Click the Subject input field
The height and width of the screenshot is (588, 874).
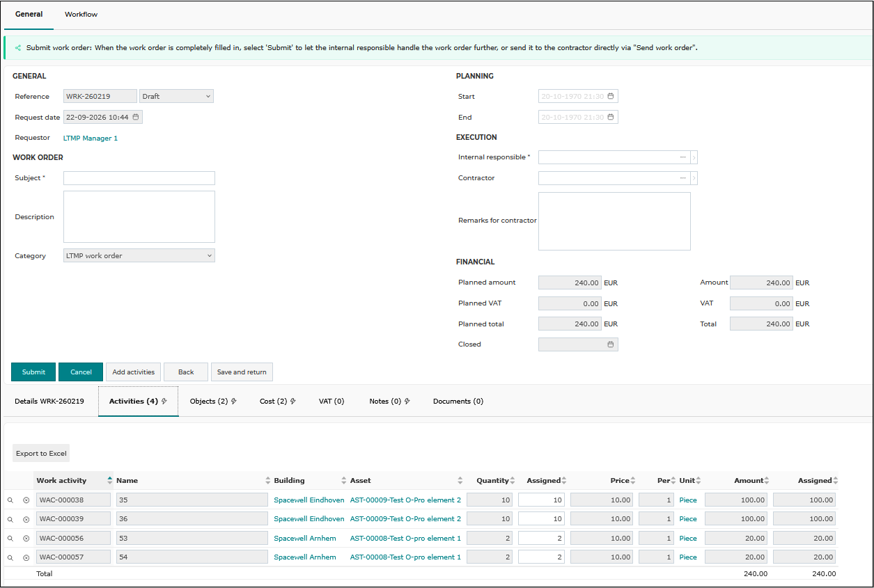coord(139,178)
